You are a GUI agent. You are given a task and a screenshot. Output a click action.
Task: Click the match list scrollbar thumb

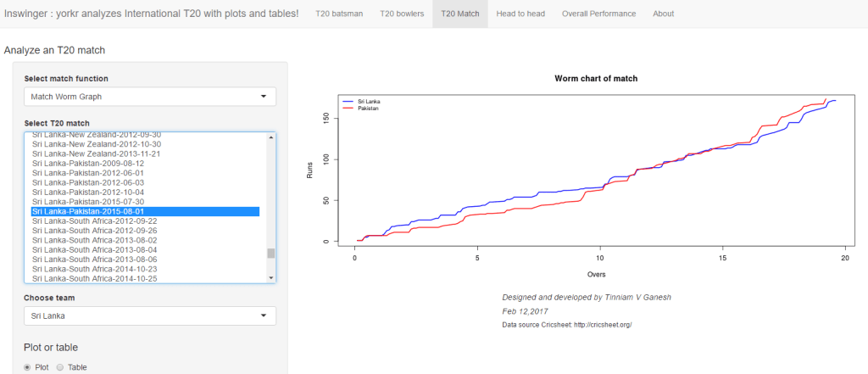click(x=271, y=253)
